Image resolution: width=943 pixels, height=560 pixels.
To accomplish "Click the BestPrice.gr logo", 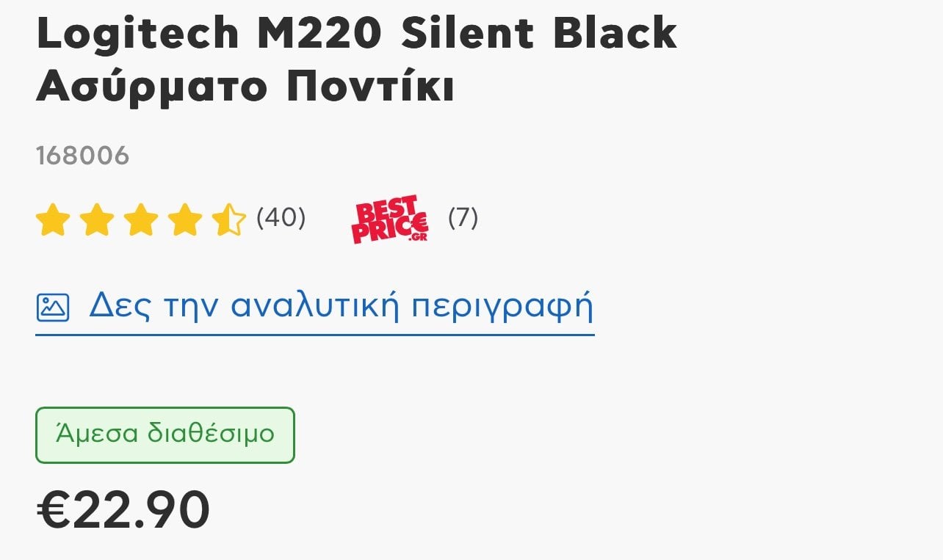I will (x=390, y=219).
